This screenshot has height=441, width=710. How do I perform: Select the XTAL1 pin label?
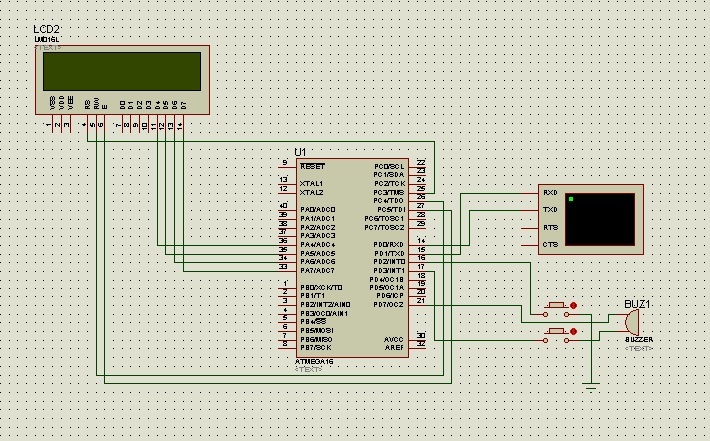click(x=312, y=184)
